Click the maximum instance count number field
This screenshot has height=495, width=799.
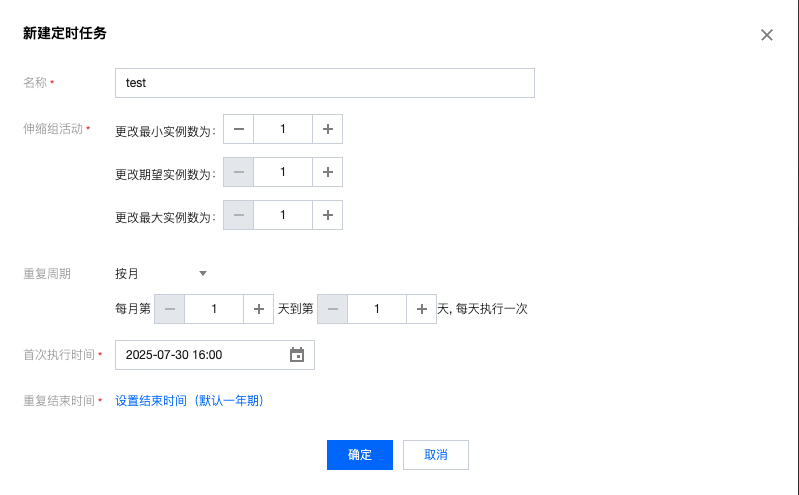point(283,215)
